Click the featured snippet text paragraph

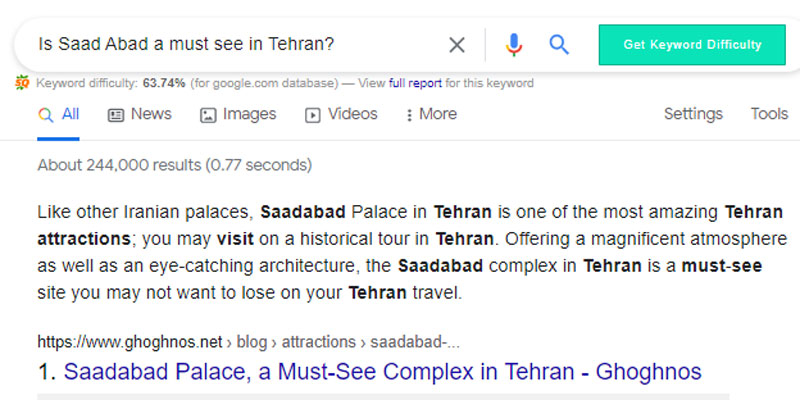click(x=411, y=253)
